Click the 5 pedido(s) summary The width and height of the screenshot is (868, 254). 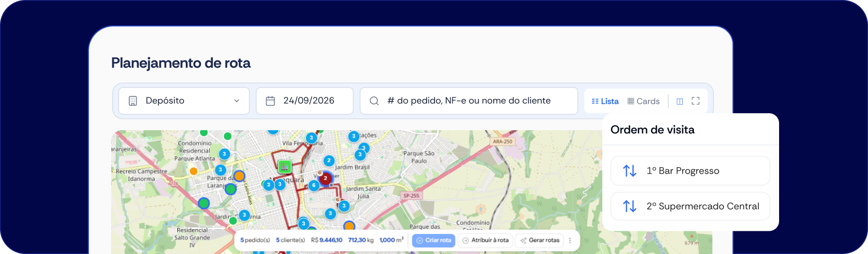point(255,240)
